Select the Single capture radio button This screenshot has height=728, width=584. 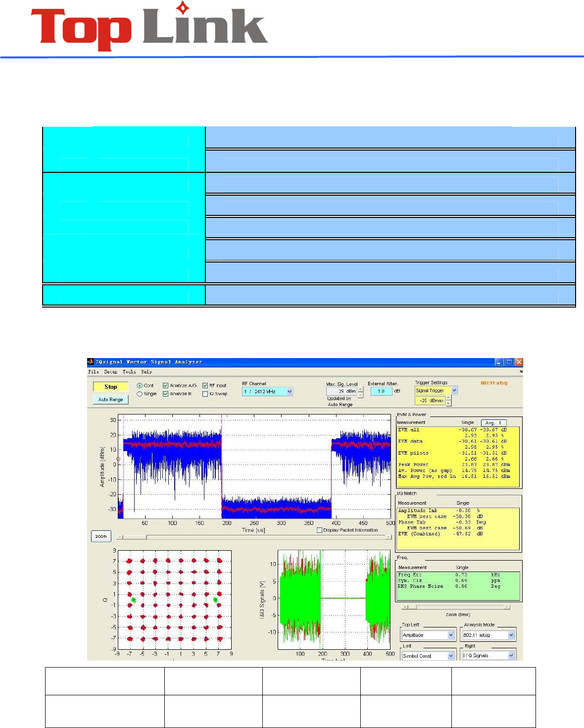pyautogui.click(x=140, y=394)
